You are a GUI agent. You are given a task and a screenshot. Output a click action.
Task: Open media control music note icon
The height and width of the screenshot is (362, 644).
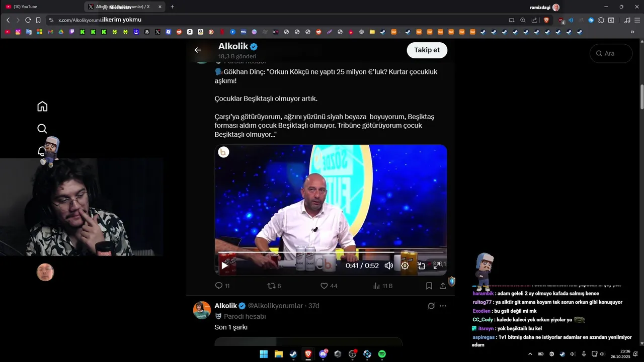point(627,20)
